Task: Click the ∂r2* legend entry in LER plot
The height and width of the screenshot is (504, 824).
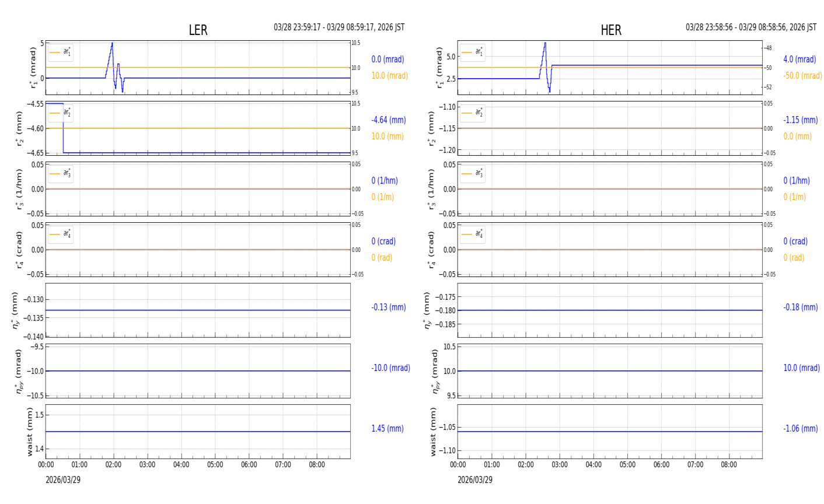Action: [61, 113]
